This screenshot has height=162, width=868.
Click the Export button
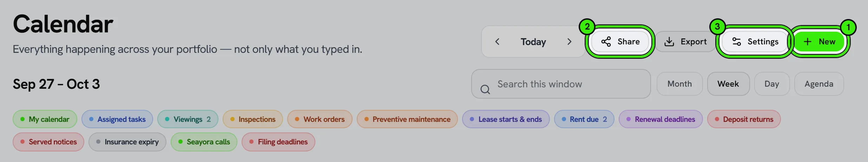click(x=685, y=42)
